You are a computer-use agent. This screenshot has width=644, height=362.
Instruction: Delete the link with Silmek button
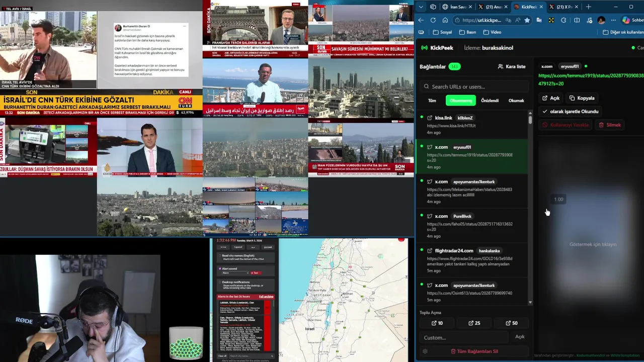pyautogui.click(x=610, y=125)
